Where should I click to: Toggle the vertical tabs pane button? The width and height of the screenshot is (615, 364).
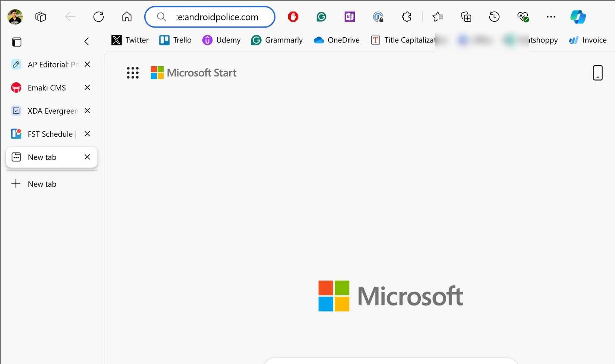17,42
